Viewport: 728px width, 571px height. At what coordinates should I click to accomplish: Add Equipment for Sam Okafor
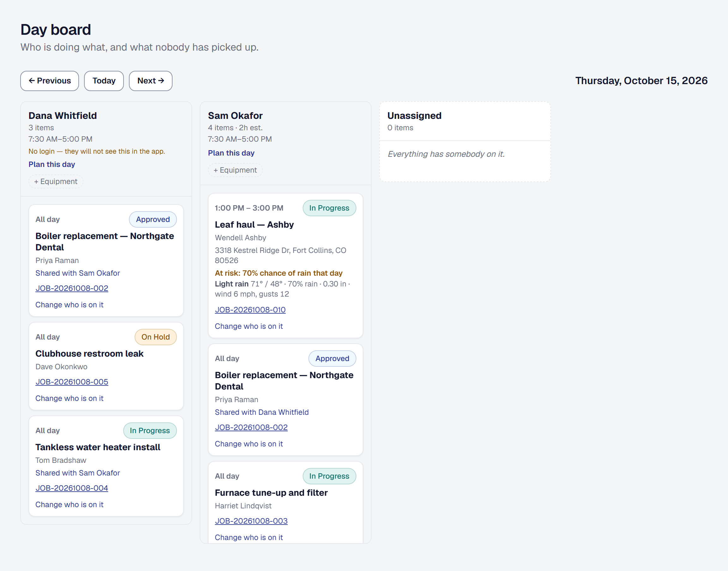point(235,170)
